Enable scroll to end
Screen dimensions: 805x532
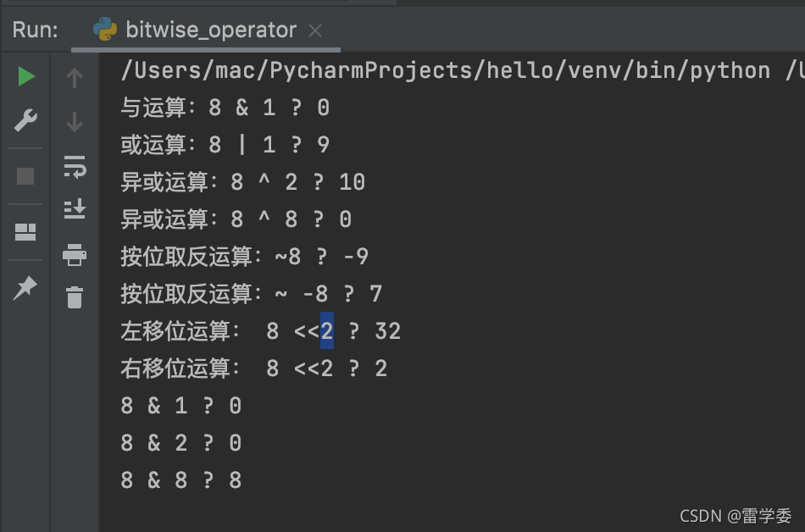pyautogui.click(x=75, y=209)
